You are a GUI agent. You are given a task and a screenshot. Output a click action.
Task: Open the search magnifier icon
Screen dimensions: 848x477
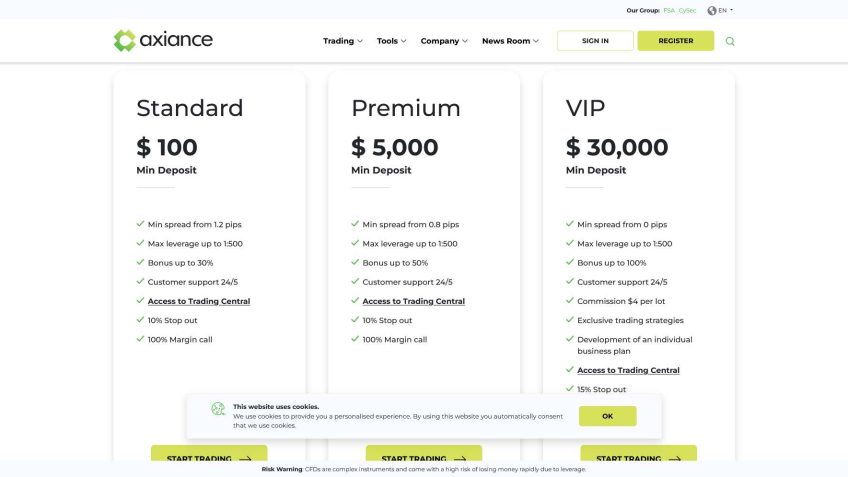tap(730, 41)
